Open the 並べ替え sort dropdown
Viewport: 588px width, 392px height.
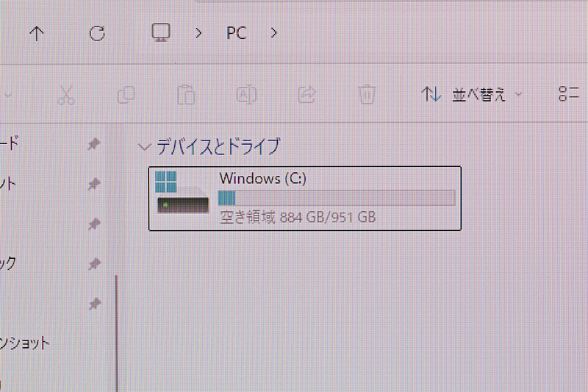pyautogui.click(x=472, y=94)
